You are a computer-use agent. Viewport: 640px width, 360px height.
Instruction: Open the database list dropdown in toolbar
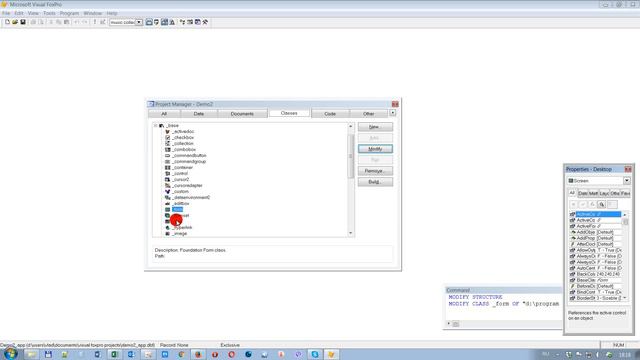tap(139, 22)
